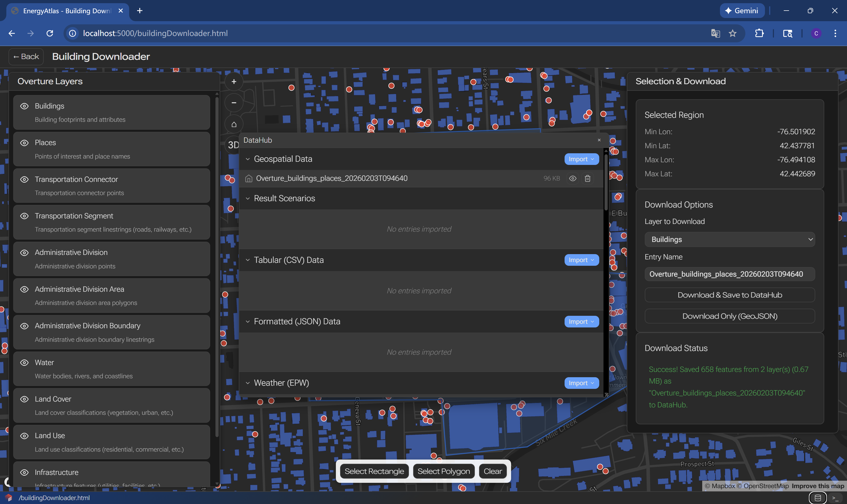Toggle visibility of the Buildings layer
The image size is (847, 504).
click(x=24, y=106)
